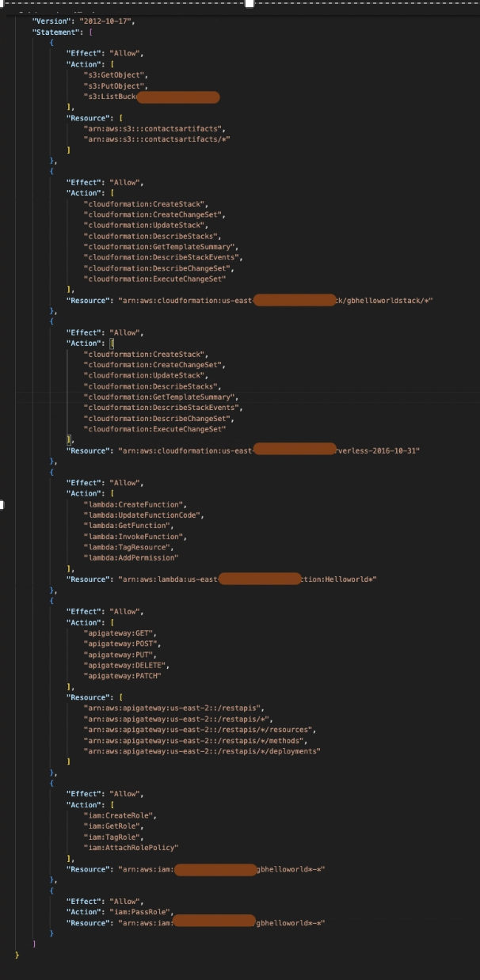Click the resource ending in "rverless-2016-10-31"
Image resolution: width=480 pixels, height=980 pixels.
click(269, 450)
